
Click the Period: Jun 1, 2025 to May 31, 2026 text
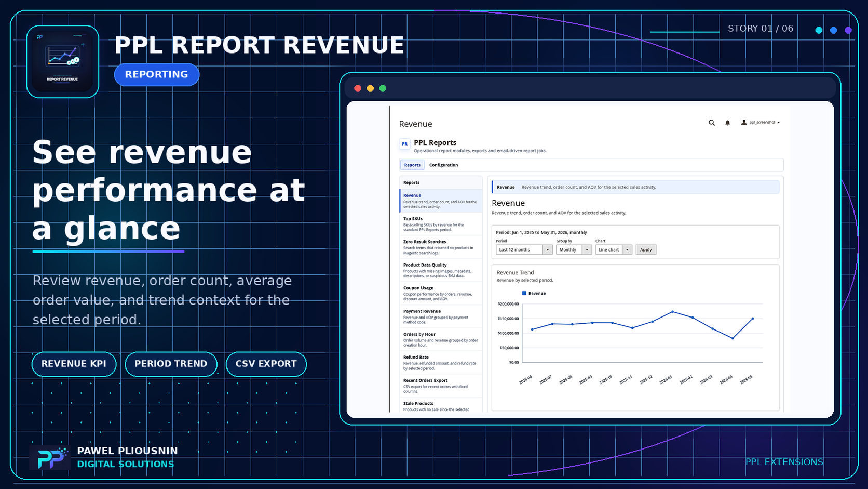point(541,233)
